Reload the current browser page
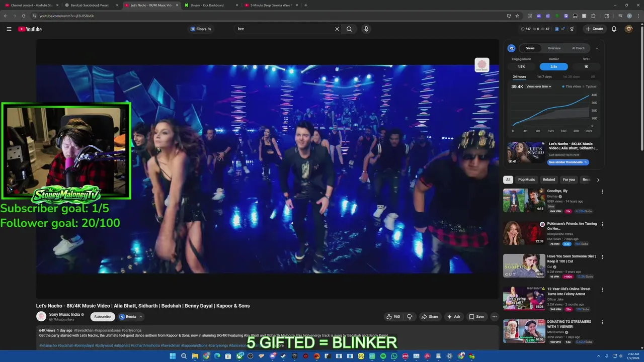The height and width of the screenshot is (362, 644). (23, 16)
